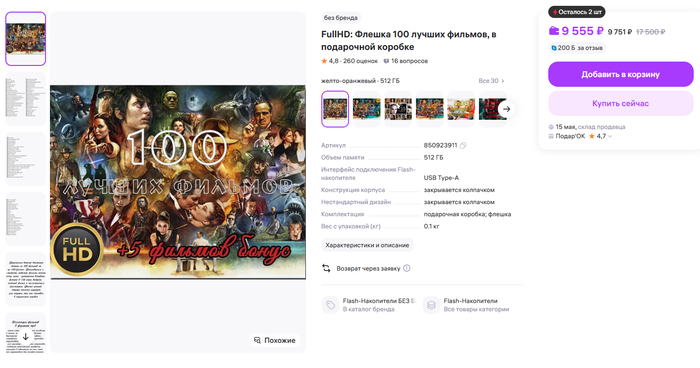
Task: Open seller 'Подар'ОК' link
Action: point(570,136)
